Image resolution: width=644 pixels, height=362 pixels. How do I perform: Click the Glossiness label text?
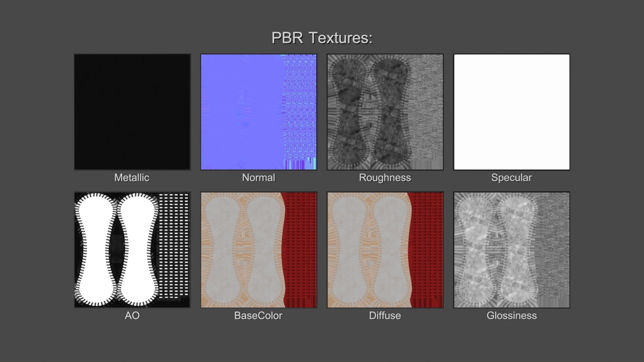512,316
